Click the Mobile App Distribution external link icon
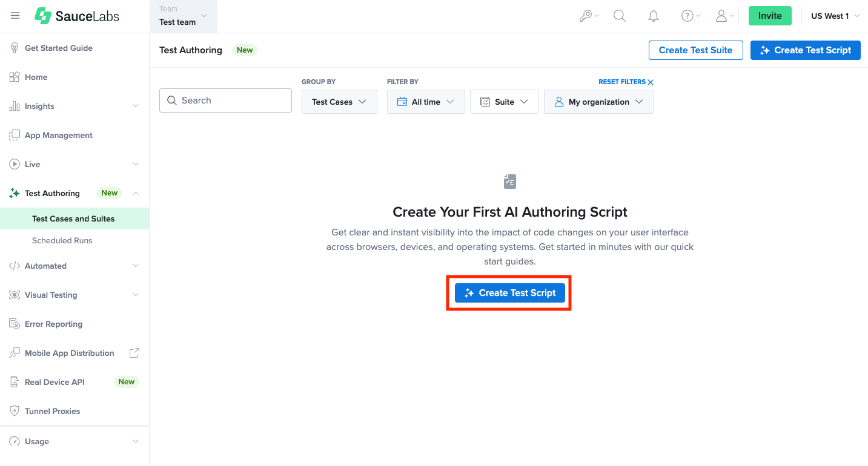The image size is (868, 466). coord(134,353)
